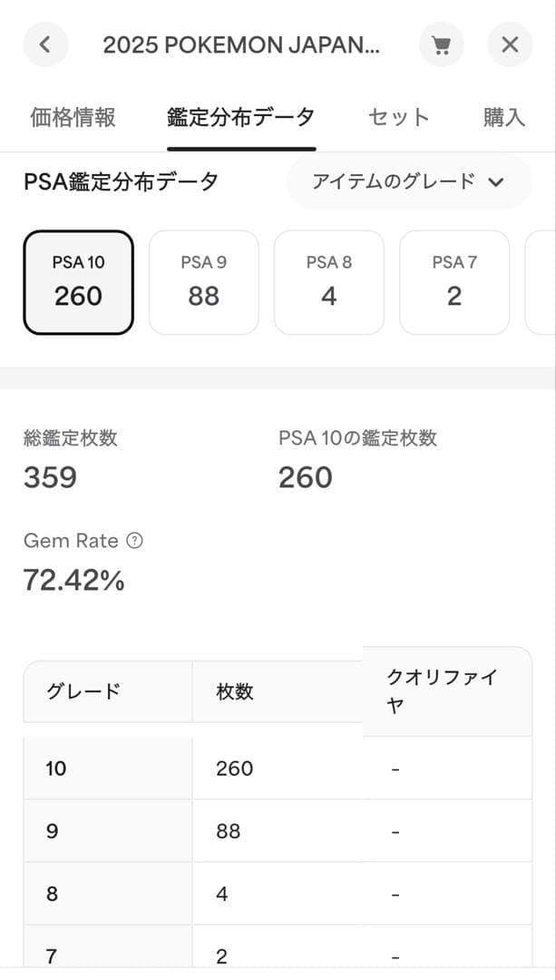Tap the 2025 POKEMON JAPAN title
The image size is (556, 980).
241,44
